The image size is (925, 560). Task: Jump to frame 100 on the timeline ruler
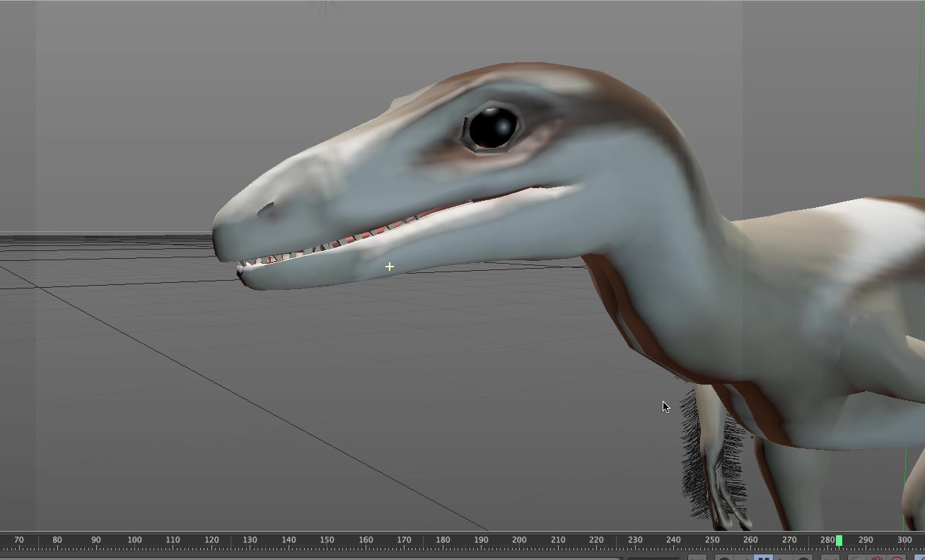coord(134,540)
